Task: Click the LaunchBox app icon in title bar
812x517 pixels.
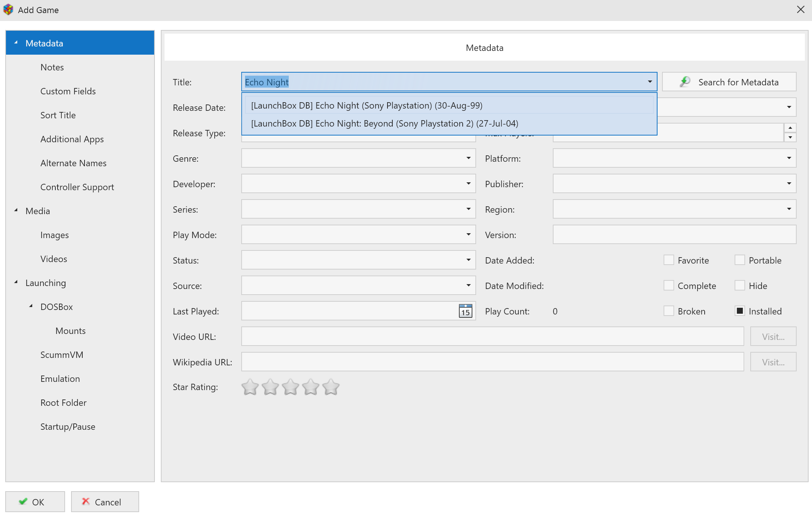Action: (8, 10)
